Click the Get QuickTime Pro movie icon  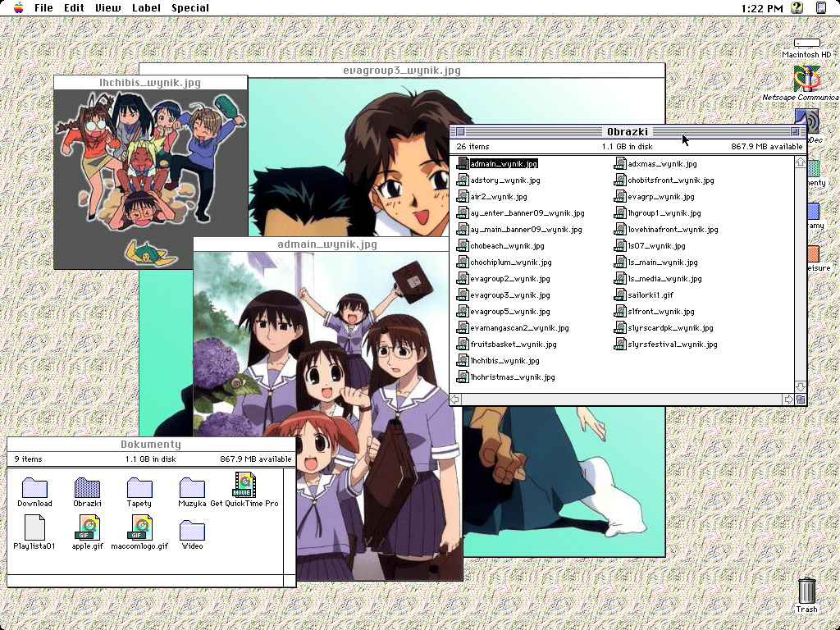(244, 486)
